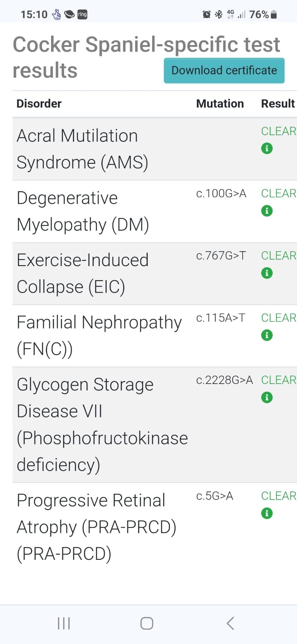Tap CLEAR result for Degenerative Myelopathy
The image size is (297, 644).
pyautogui.click(x=278, y=194)
